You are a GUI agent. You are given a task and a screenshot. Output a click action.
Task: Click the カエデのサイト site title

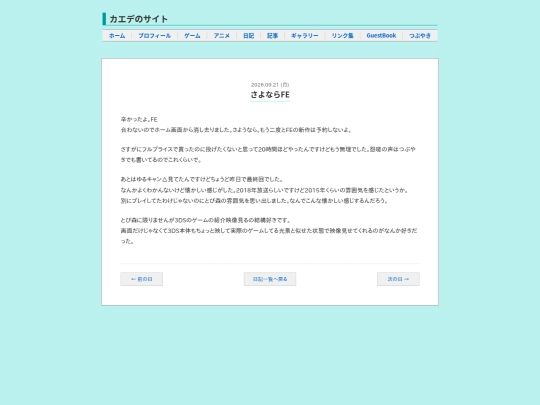pyautogui.click(x=138, y=19)
